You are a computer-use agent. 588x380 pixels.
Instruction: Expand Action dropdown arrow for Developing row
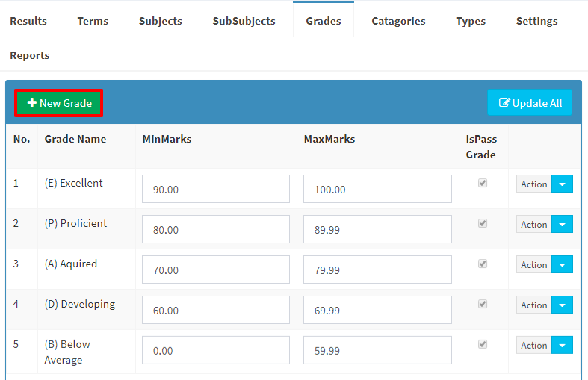pos(562,305)
